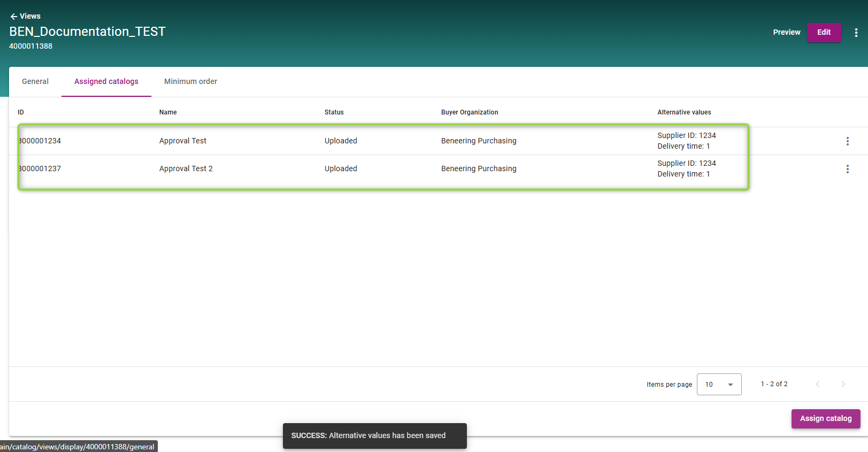Click the ID column header
Screen dimensions: 868x452
[21, 112]
